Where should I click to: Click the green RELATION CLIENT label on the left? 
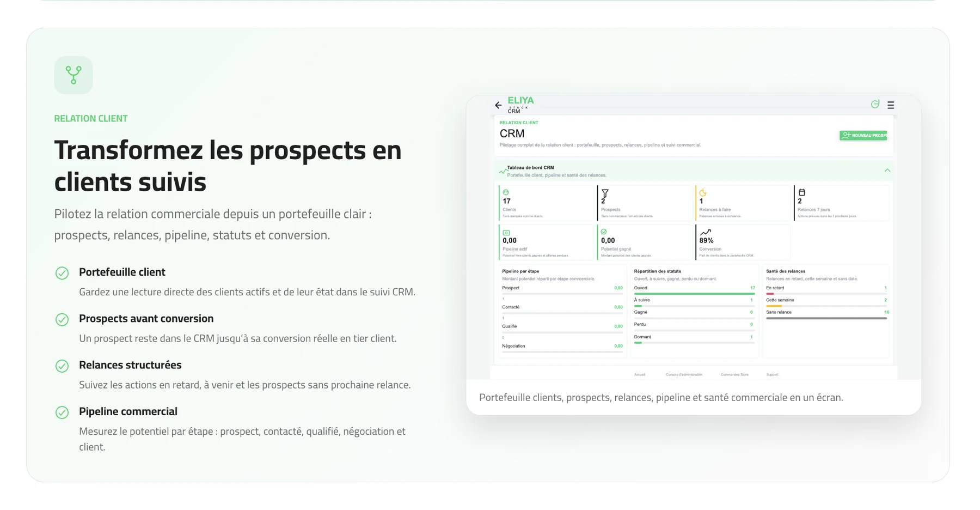tap(91, 119)
